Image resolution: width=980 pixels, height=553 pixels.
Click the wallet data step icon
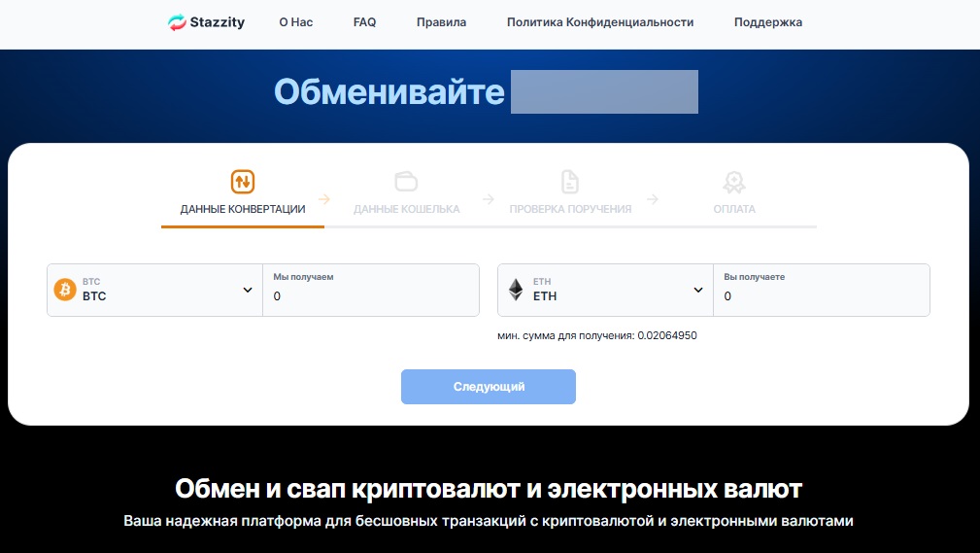[x=406, y=181]
